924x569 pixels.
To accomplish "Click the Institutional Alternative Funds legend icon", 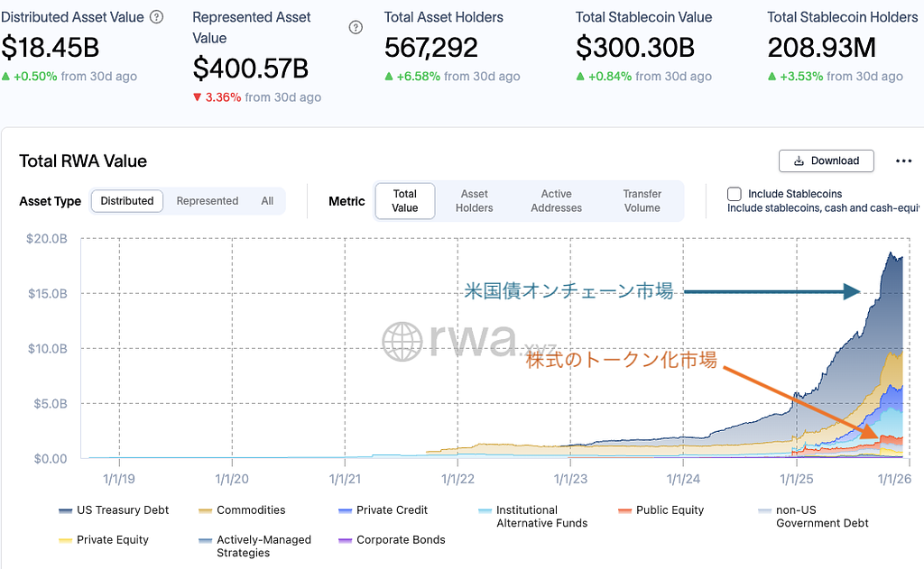I will point(485,510).
